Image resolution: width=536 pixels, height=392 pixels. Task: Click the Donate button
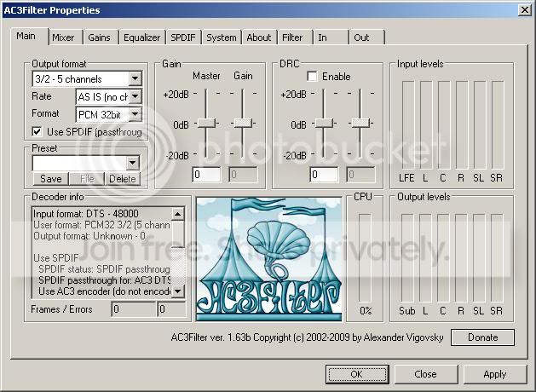click(x=482, y=337)
